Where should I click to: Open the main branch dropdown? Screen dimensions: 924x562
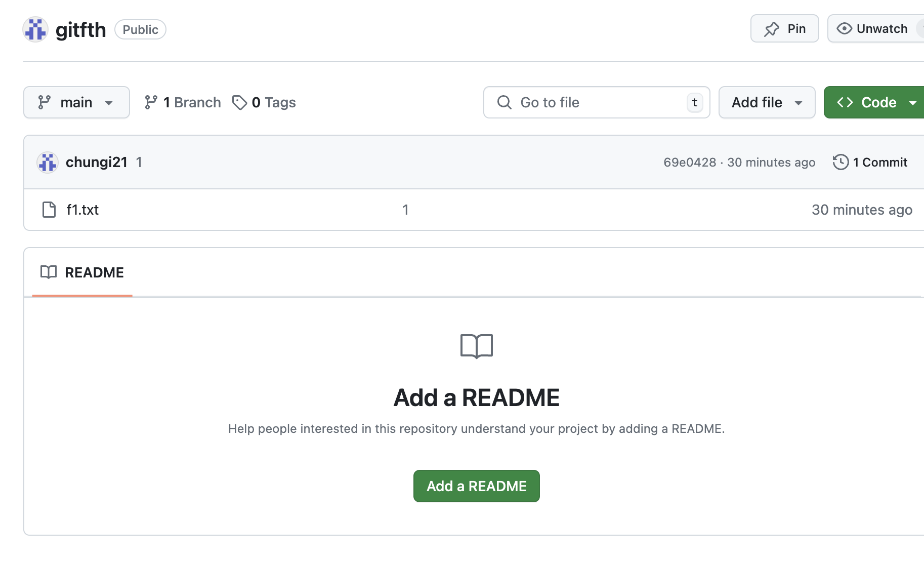(x=76, y=102)
